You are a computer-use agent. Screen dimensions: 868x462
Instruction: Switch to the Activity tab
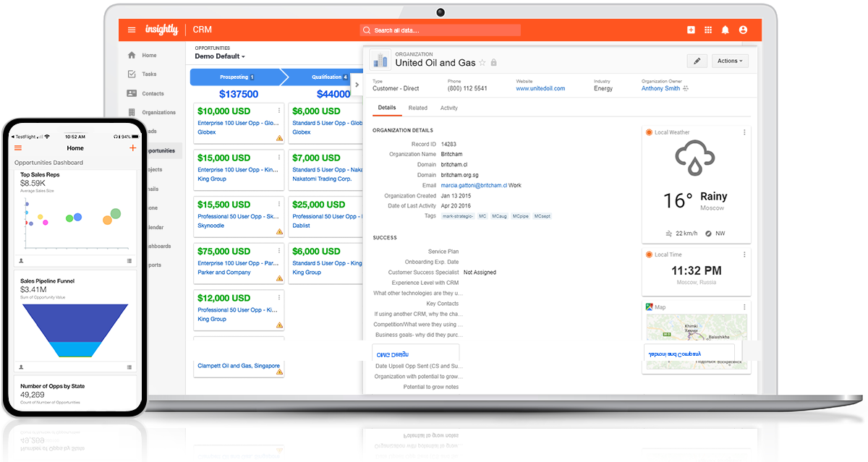click(448, 107)
